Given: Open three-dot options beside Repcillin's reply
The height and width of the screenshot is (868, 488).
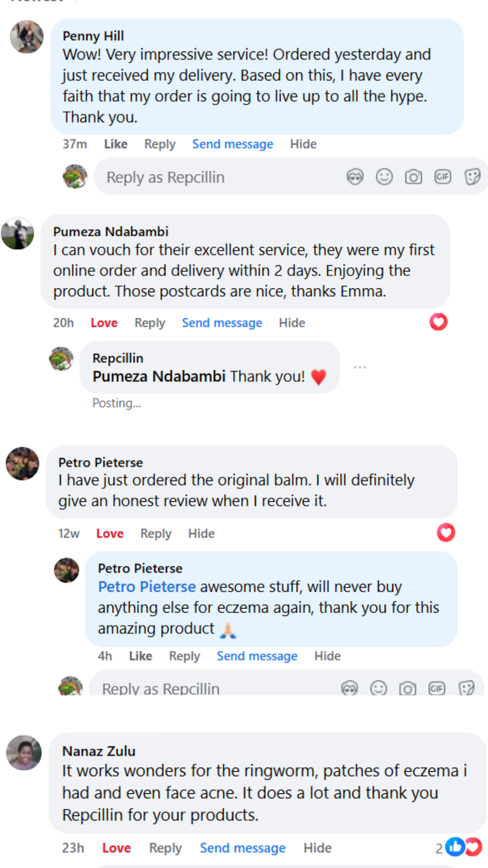Looking at the screenshot, I should point(359,368).
